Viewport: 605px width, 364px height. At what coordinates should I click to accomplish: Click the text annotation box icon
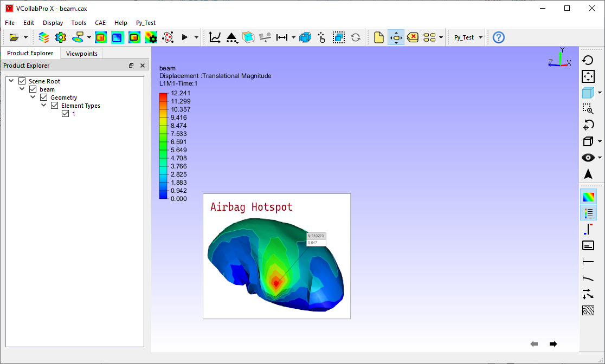pyautogui.click(x=588, y=245)
